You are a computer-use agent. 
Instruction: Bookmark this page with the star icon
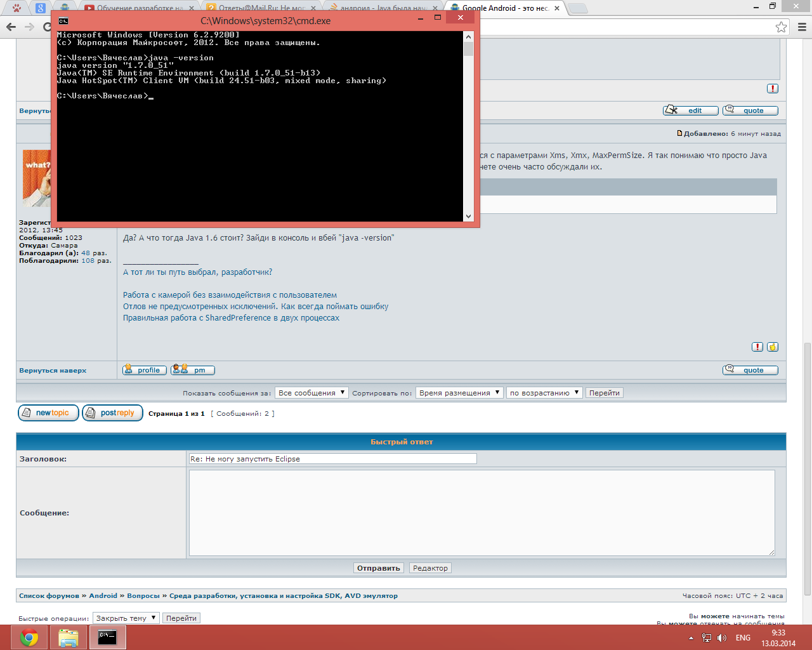coord(782,27)
